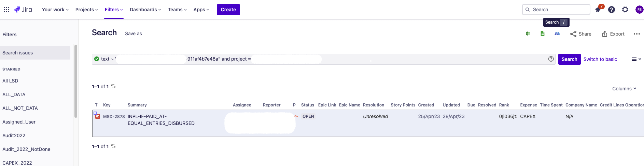Sort by Company Name column header
The image size is (644, 166).
(x=581, y=105)
